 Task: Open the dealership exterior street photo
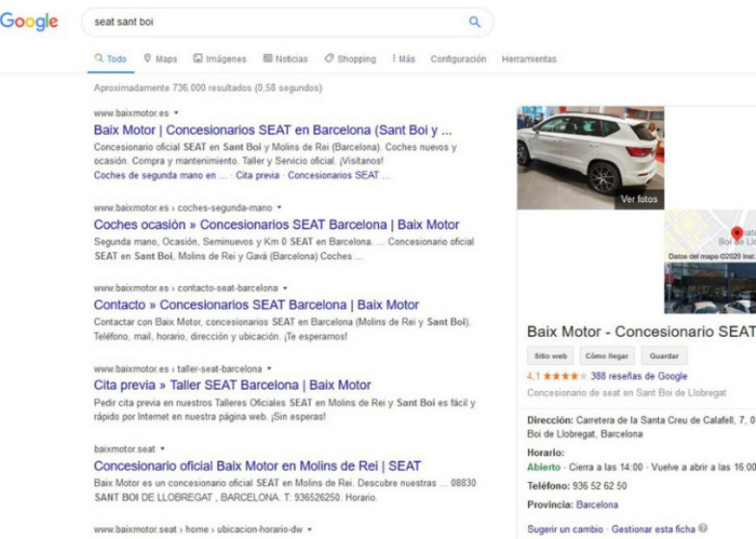(x=710, y=288)
